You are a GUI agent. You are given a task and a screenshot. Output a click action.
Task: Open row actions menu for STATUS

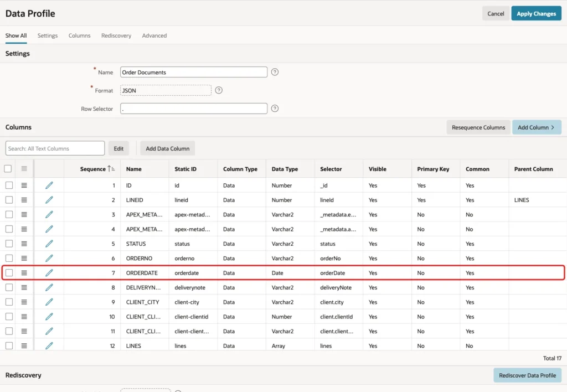pyautogui.click(x=24, y=244)
